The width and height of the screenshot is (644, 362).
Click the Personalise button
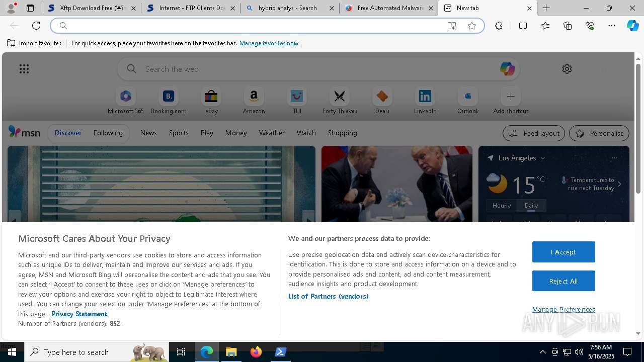click(x=599, y=133)
